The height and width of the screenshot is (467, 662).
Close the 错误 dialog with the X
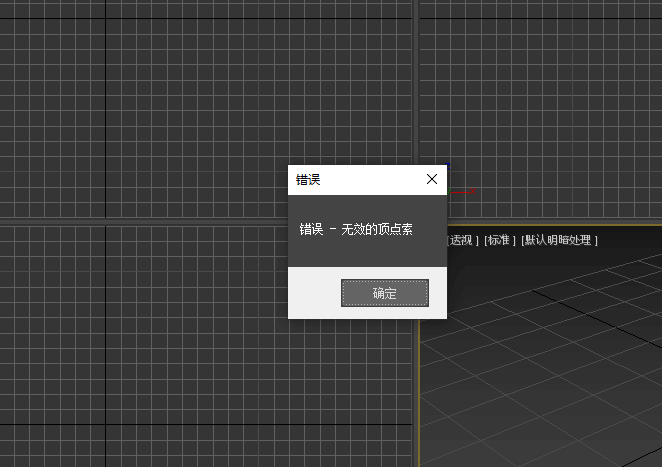(x=432, y=180)
